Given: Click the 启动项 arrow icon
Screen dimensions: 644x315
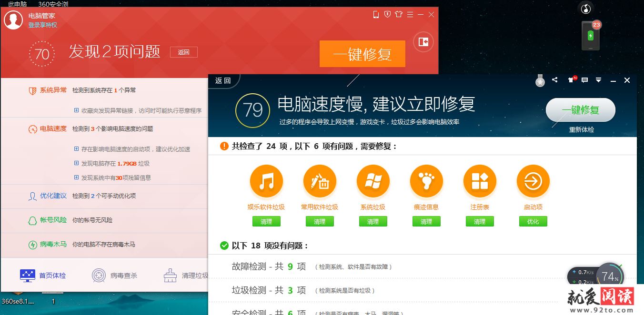Looking at the screenshot, I should (533, 181).
